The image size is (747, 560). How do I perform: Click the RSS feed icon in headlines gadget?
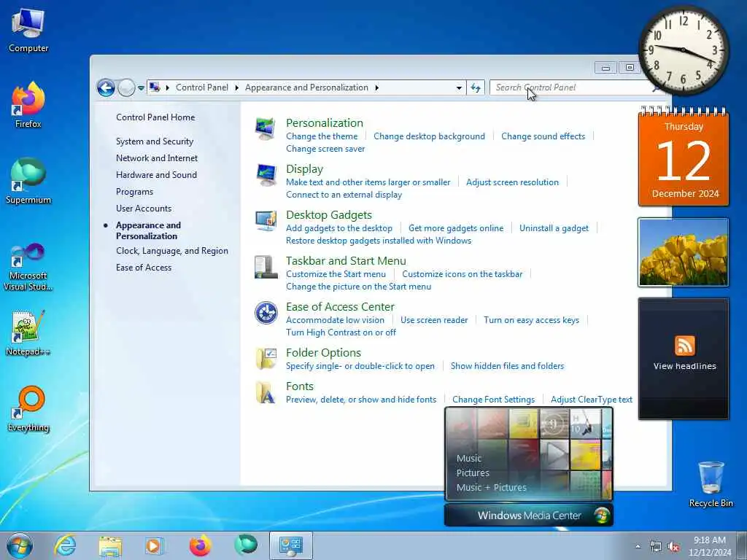point(684,345)
